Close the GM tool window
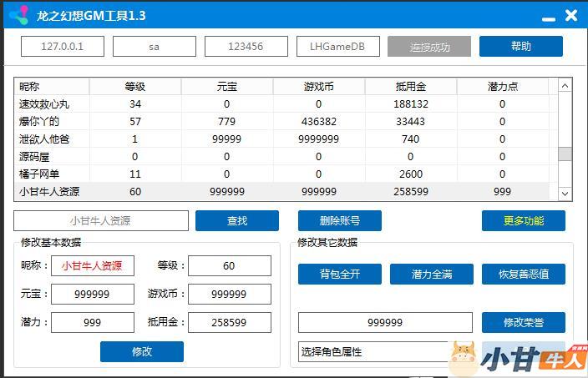The image size is (588, 378). (x=571, y=15)
